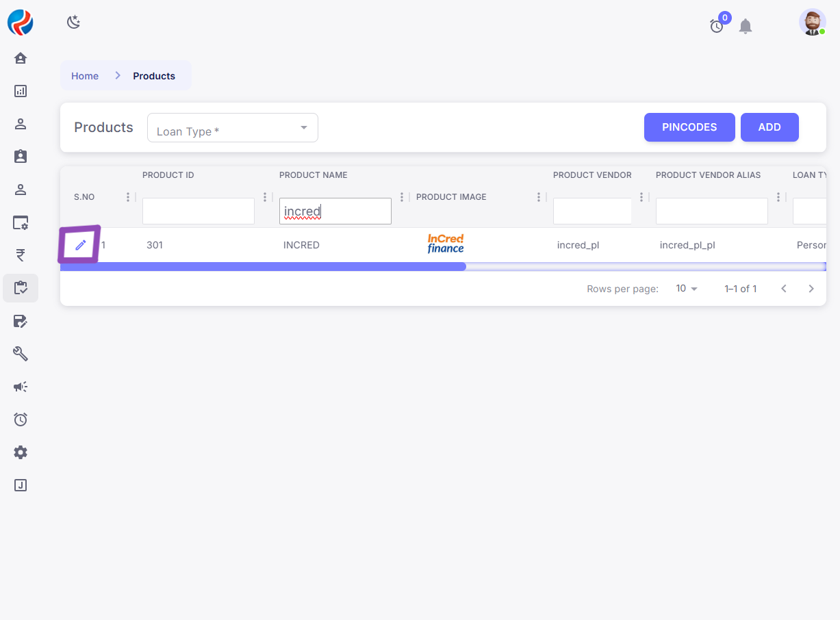The image size is (840, 620).
Task: Open the wrench tools icon in sidebar
Action: click(21, 354)
